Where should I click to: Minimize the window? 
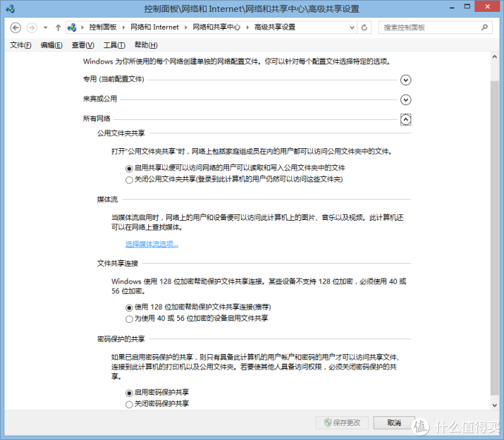pos(452,7)
